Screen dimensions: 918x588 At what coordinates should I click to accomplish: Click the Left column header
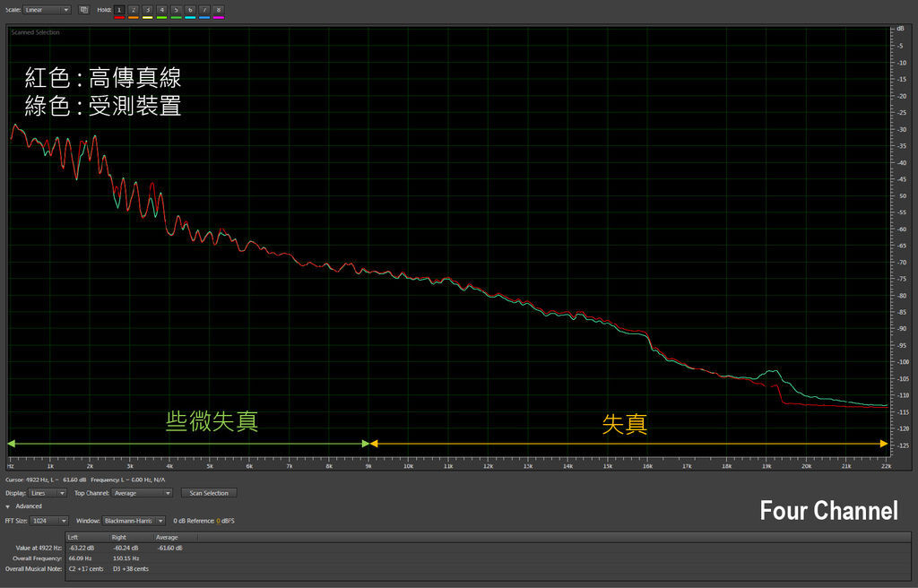pyautogui.click(x=74, y=537)
